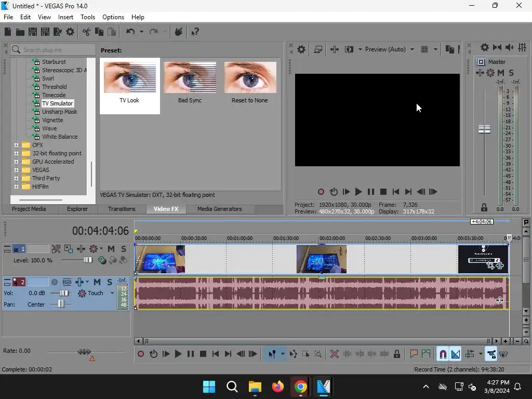
Task: Click the Insert Marker icon
Action: pyautogui.click(x=414, y=354)
